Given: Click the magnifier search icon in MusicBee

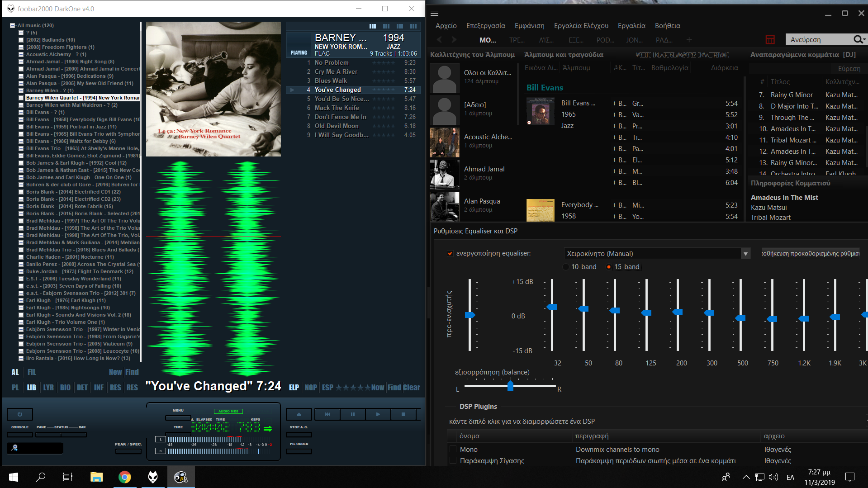Looking at the screenshot, I should click(x=858, y=40).
